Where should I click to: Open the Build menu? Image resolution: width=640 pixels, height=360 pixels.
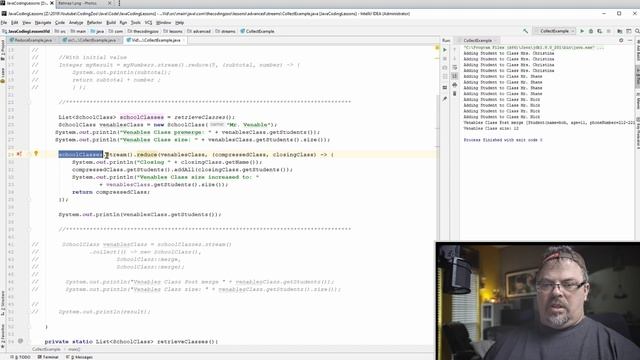pos(111,23)
